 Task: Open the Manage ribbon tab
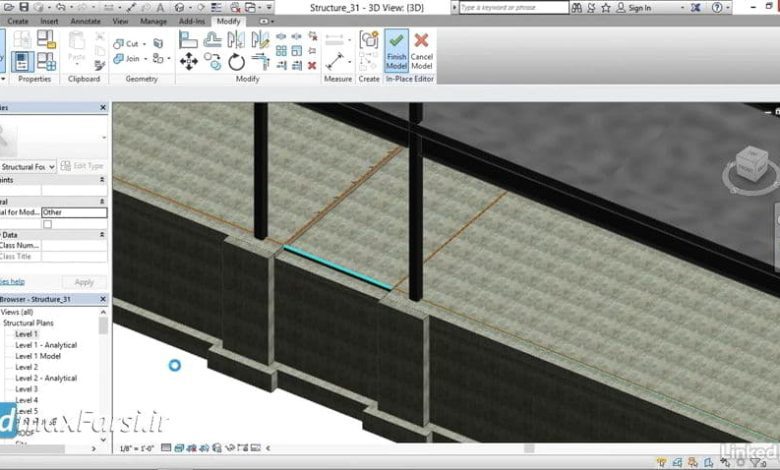point(153,21)
